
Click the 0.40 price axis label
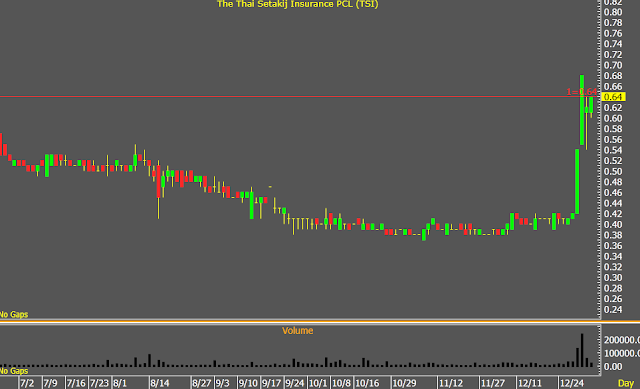coord(613,225)
